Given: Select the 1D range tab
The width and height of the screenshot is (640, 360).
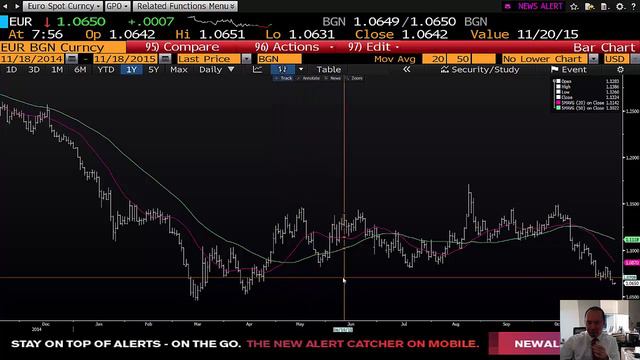Looking at the screenshot, I should coord(11,69).
